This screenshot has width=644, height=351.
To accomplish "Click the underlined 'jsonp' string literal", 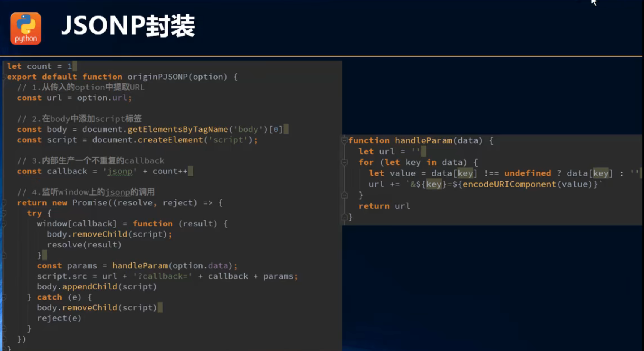I will point(120,172).
